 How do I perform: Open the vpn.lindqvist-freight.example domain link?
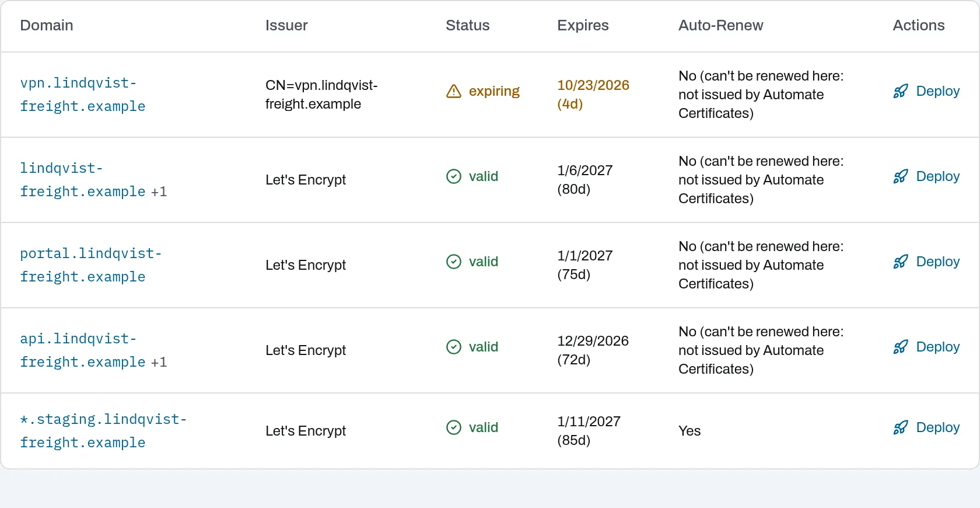click(83, 95)
